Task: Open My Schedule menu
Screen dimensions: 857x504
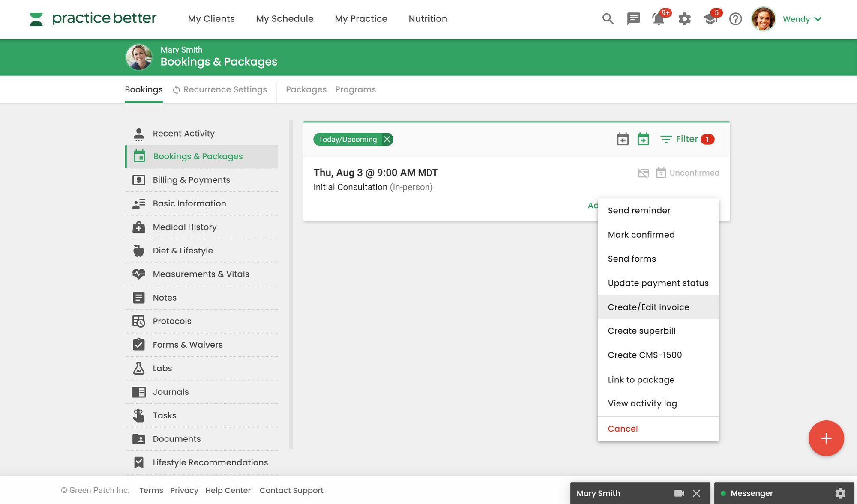Action: [285, 19]
